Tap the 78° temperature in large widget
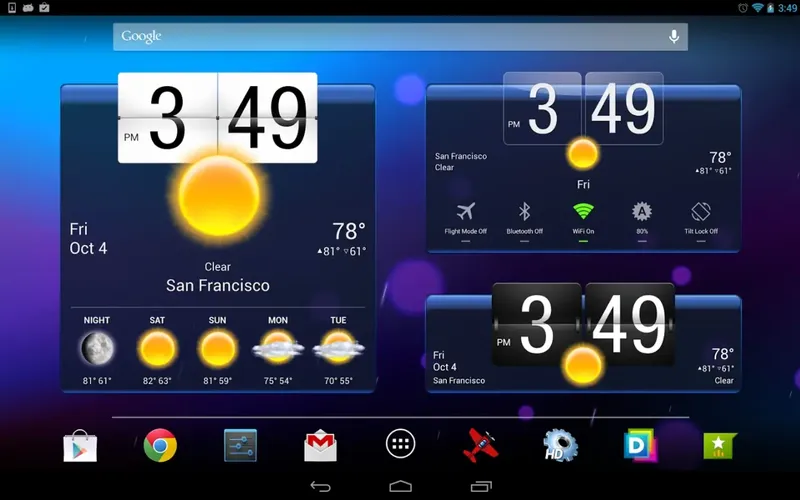The image size is (800, 500). tap(349, 231)
